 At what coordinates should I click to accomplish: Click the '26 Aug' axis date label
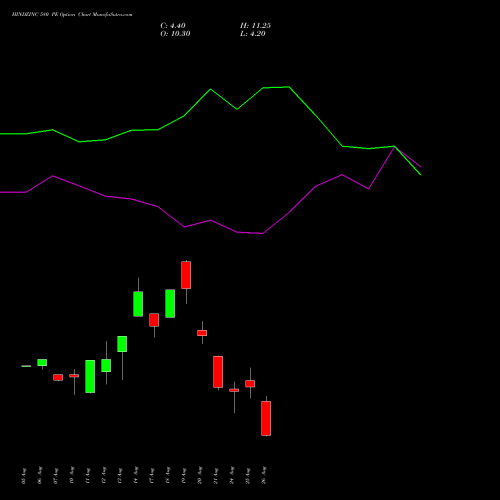click(x=263, y=476)
